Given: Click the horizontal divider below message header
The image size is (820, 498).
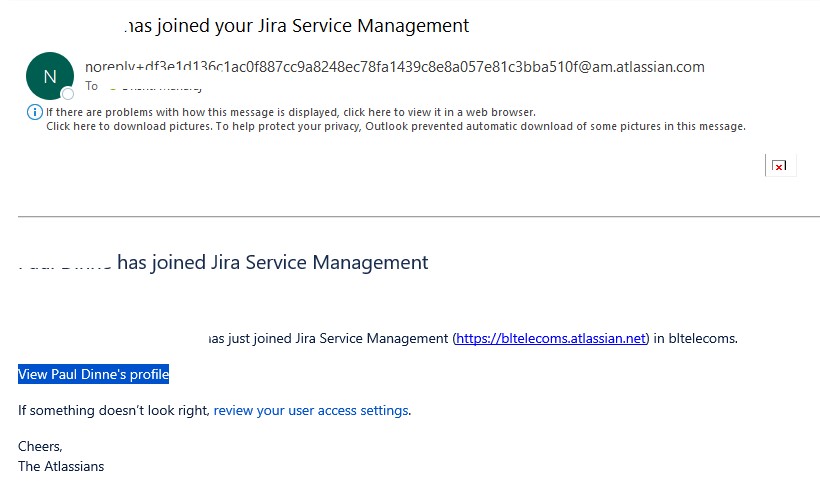Looking at the screenshot, I should [419, 216].
